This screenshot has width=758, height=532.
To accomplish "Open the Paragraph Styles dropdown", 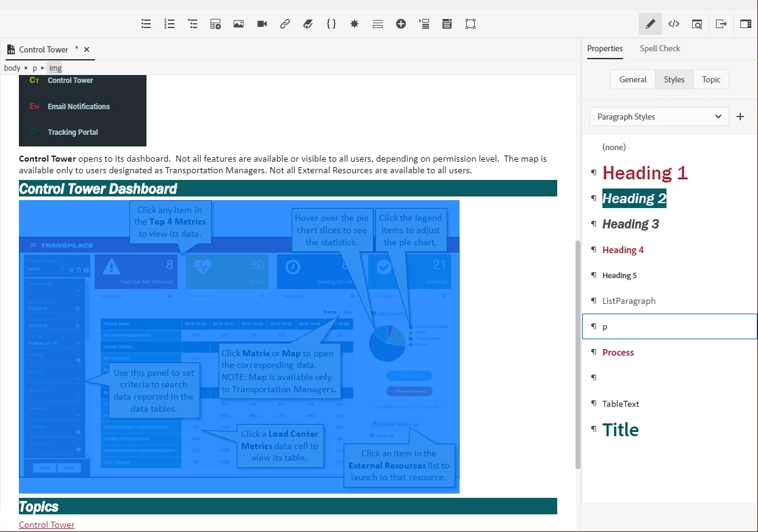I will 659,117.
